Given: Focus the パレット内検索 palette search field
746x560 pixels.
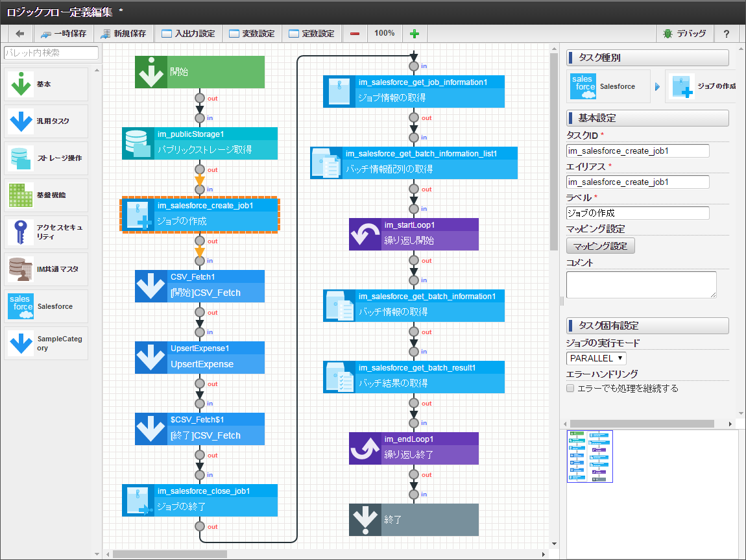Looking at the screenshot, I should point(51,53).
